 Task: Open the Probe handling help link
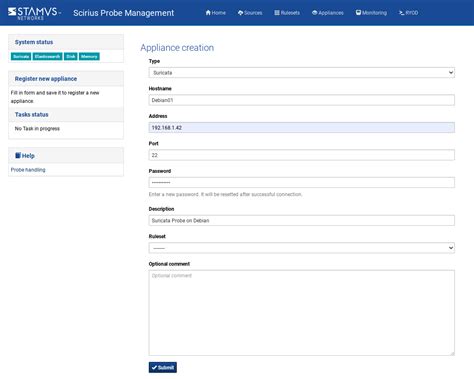[x=28, y=170]
